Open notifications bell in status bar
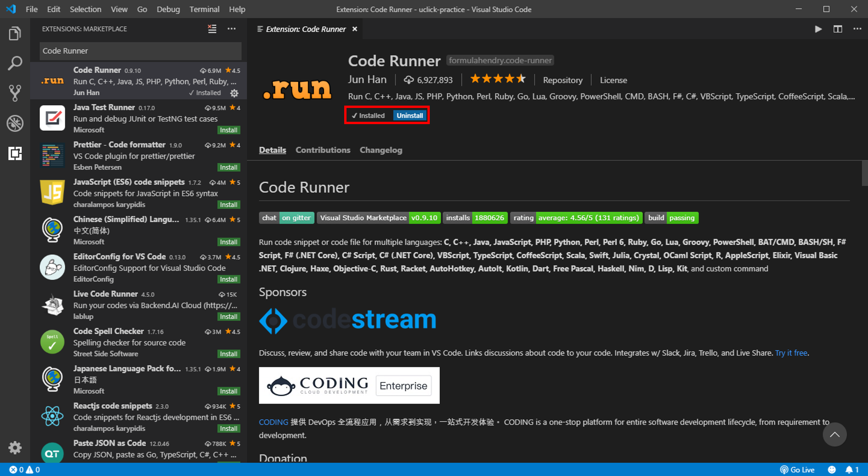 (849, 469)
